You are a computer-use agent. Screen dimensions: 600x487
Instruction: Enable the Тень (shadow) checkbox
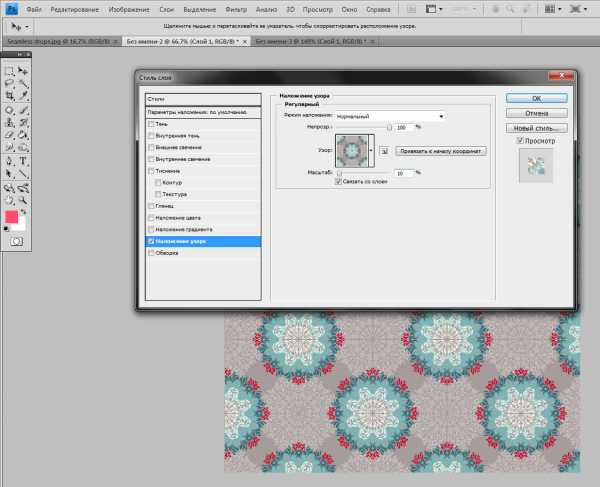click(151, 124)
